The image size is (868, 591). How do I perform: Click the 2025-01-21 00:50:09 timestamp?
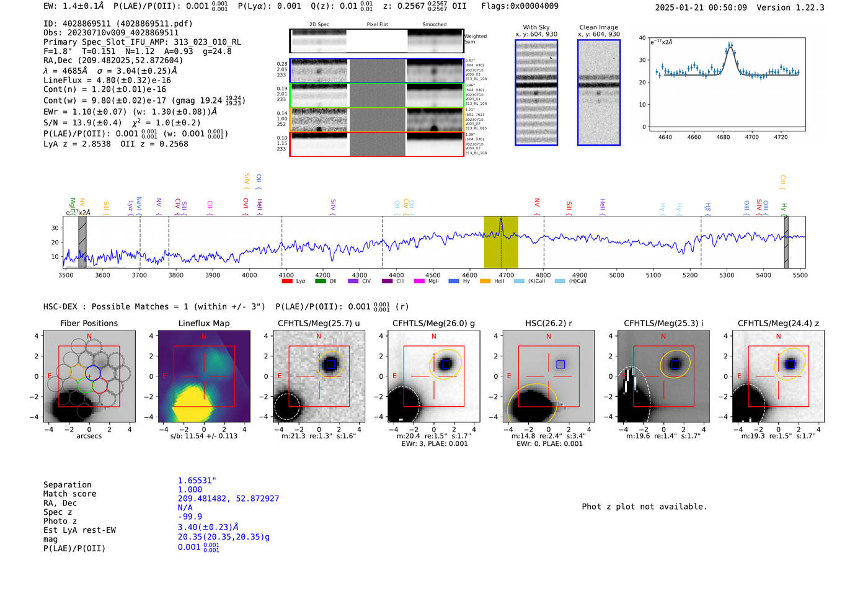(x=701, y=7)
